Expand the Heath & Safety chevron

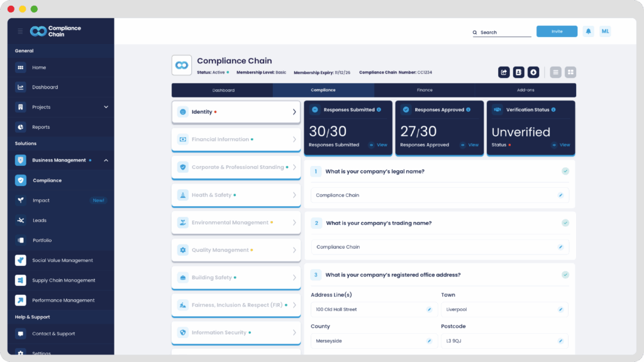coord(294,195)
